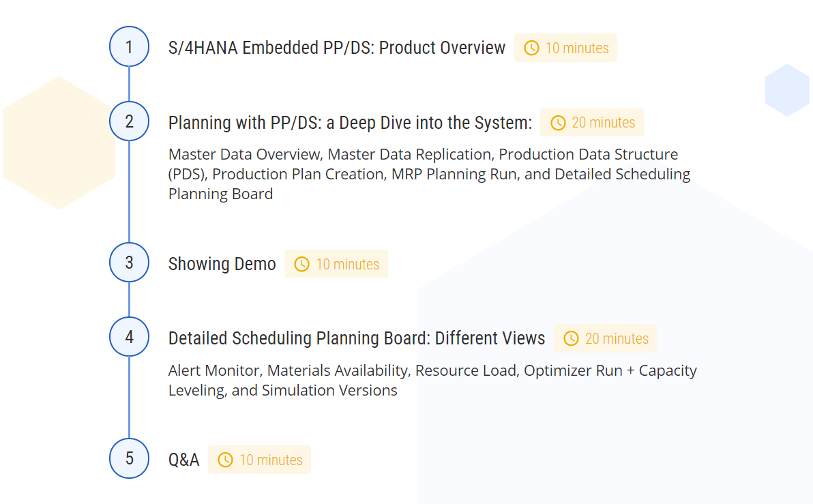Click the Showing Demo heading

[222, 264]
